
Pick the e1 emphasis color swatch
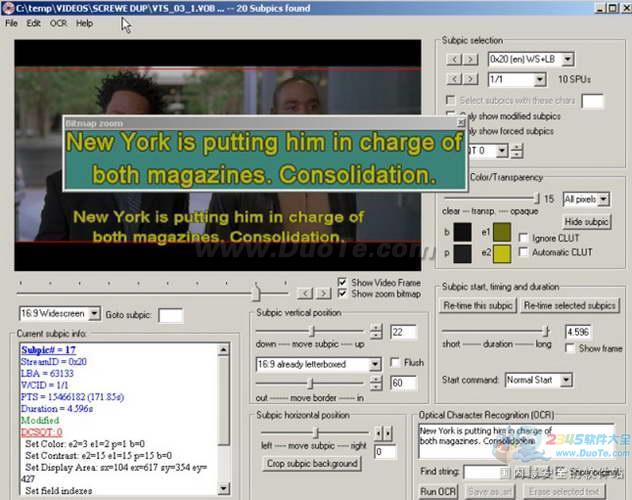[502, 232]
